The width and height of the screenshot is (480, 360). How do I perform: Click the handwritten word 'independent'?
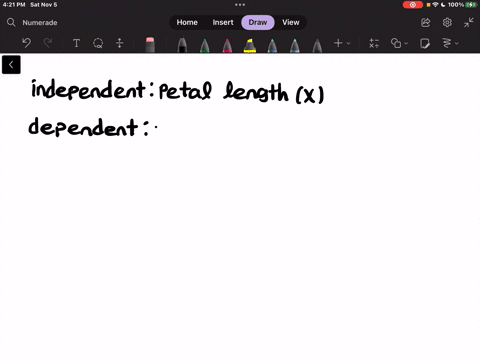click(x=88, y=89)
